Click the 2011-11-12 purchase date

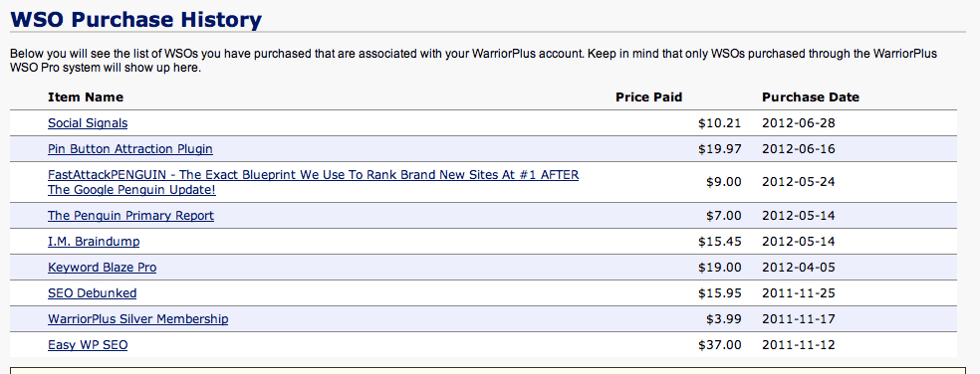pyautogui.click(x=799, y=344)
